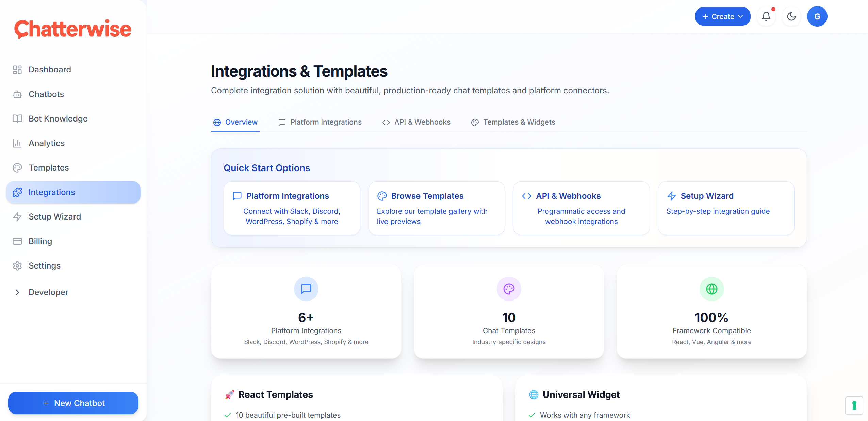Expand the Create dropdown button

tap(722, 16)
